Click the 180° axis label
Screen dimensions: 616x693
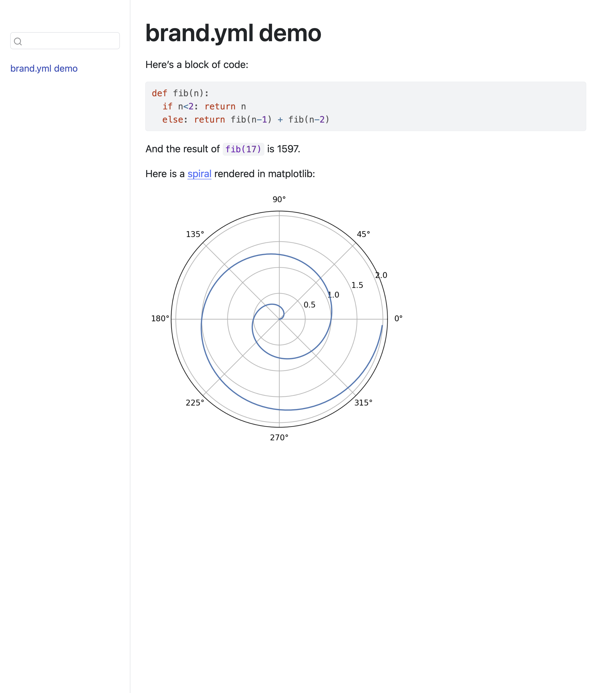click(160, 318)
